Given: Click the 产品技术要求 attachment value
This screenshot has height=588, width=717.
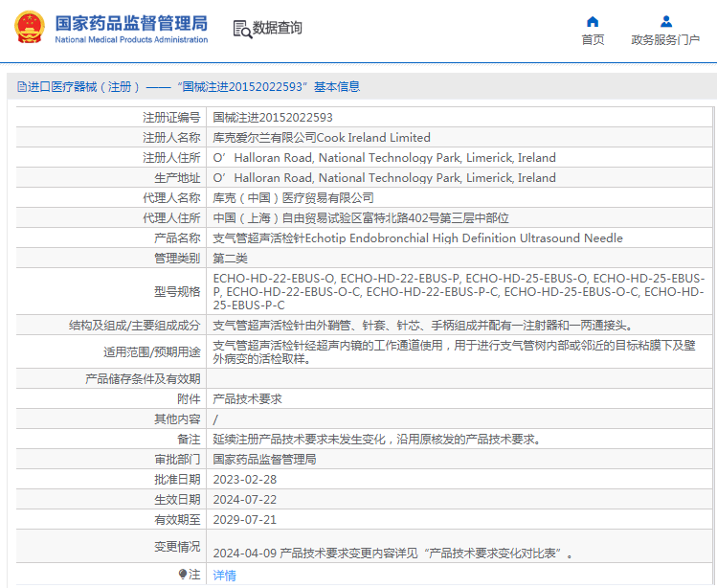Looking at the screenshot, I should [x=247, y=399].
